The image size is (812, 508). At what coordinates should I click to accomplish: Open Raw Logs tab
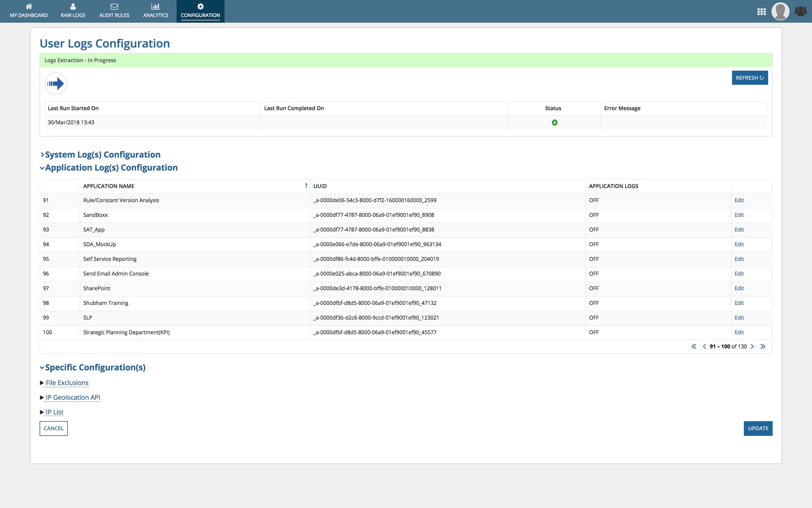73,11
